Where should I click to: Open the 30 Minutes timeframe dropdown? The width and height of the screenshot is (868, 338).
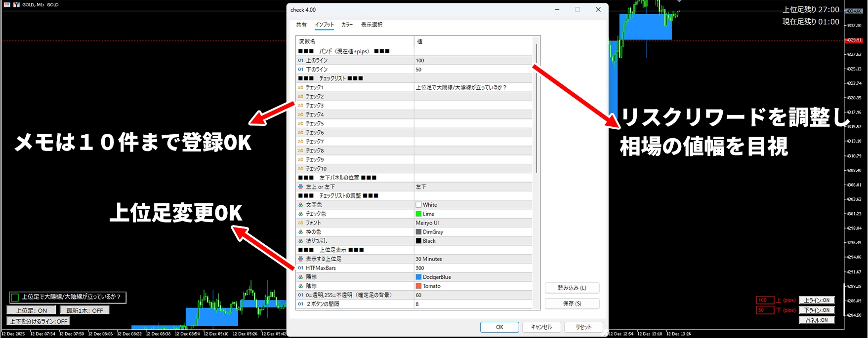[x=473, y=259]
